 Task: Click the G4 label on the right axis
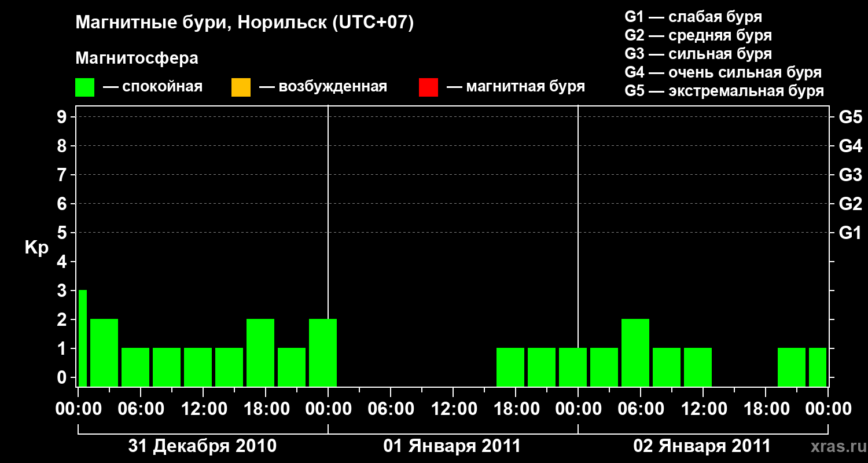coord(851,146)
